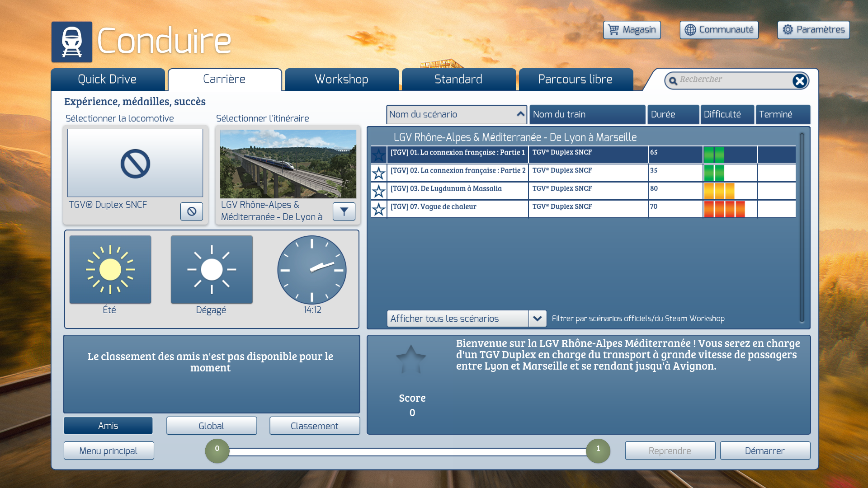Click the LGV Rhône-Alpes group header
868x488 pixels.
tap(515, 137)
